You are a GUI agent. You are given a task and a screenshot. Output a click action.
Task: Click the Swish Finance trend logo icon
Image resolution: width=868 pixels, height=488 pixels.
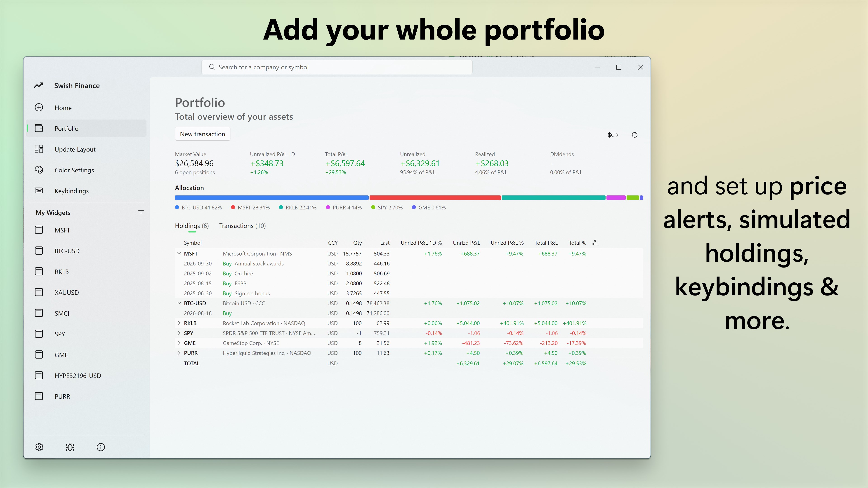tap(38, 85)
